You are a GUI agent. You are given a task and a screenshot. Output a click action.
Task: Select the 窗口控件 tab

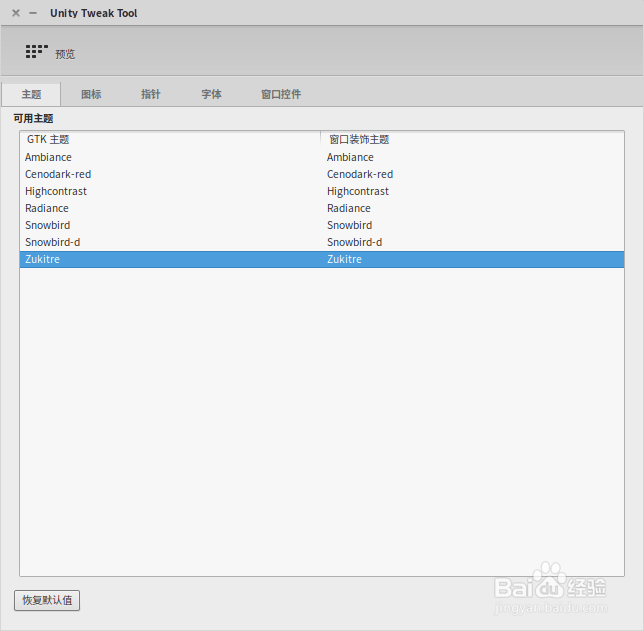(281, 94)
